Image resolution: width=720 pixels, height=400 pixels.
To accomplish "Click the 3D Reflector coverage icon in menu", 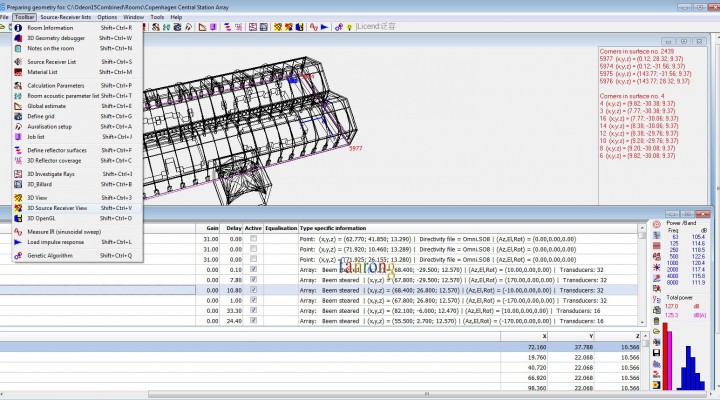I will pyautogui.click(x=19, y=160).
